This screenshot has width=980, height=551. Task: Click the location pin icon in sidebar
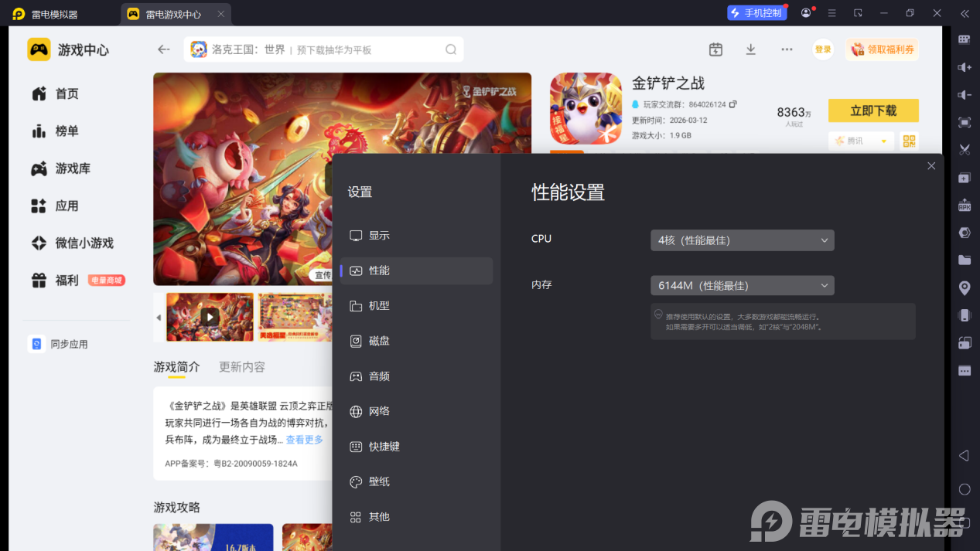(x=965, y=287)
